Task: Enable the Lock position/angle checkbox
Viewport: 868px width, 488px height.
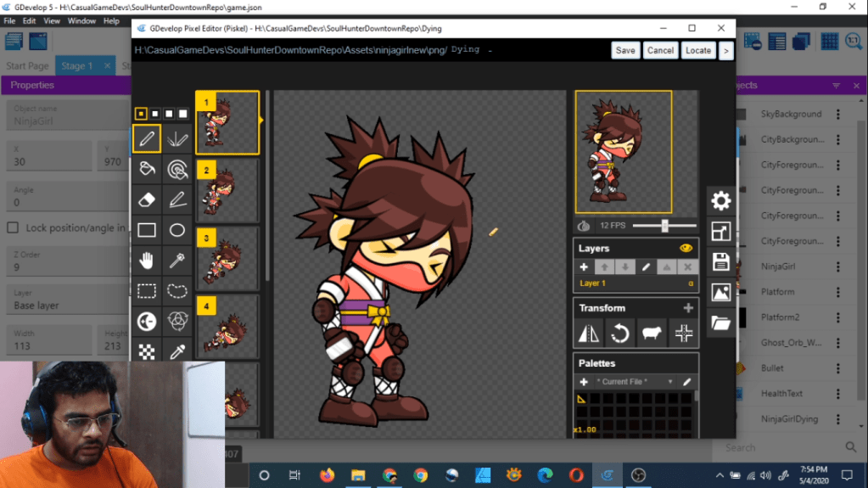Action: pyautogui.click(x=13, y=227)
